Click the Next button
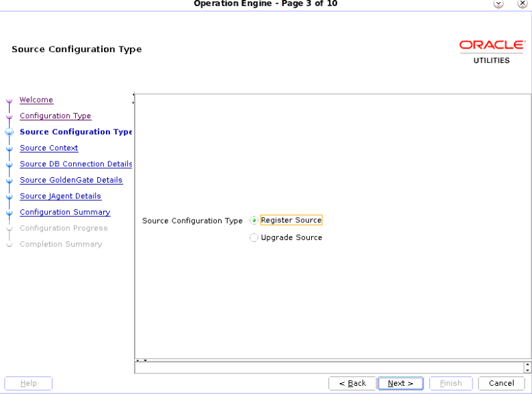Screen dimensions: 532x394 pos(400,383)
